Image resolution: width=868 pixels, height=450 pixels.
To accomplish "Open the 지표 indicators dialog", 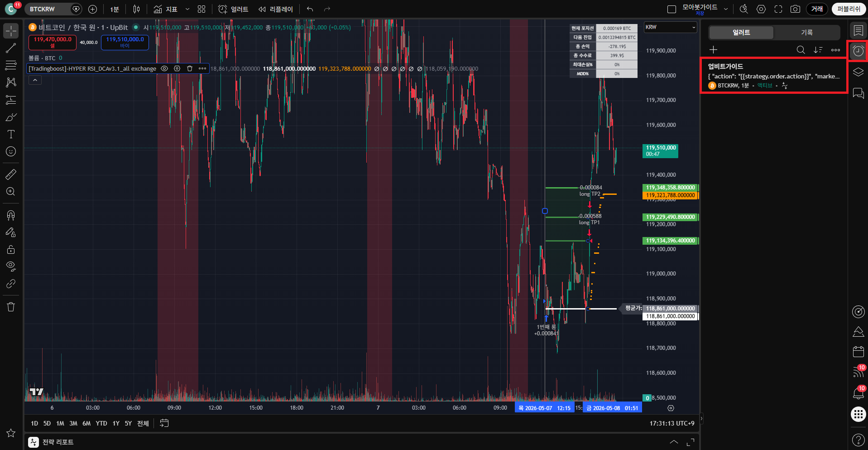I will (x=165, y=9).
